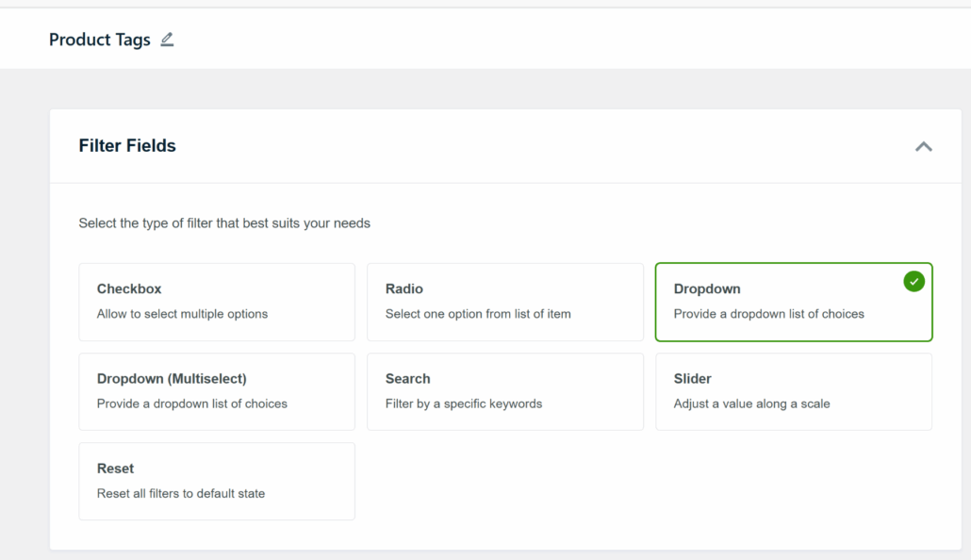The image size is (971, 560).
Task: Click the filter type instruction sentence
Action: [x=224, y=223]
